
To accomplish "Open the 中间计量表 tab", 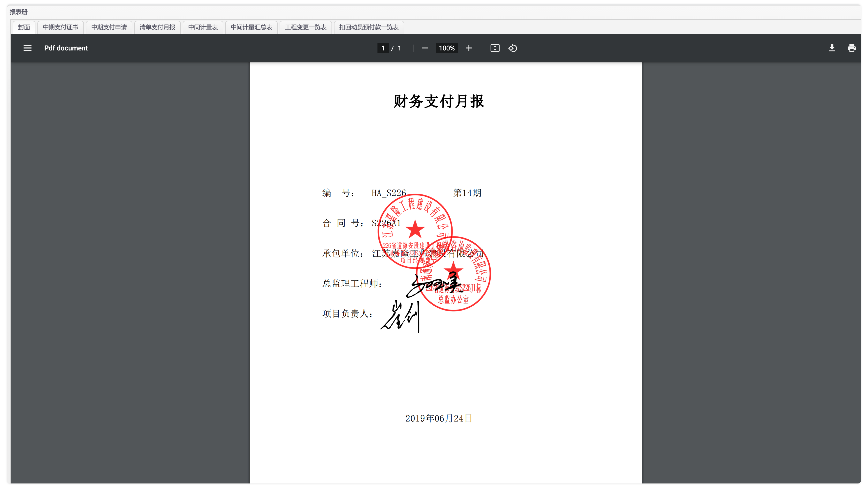I will click(x=203, y=27).
